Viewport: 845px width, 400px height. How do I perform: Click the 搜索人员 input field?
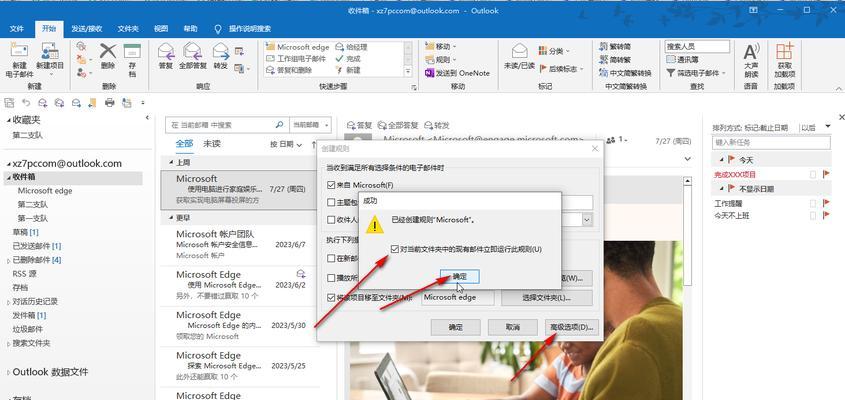697,47
